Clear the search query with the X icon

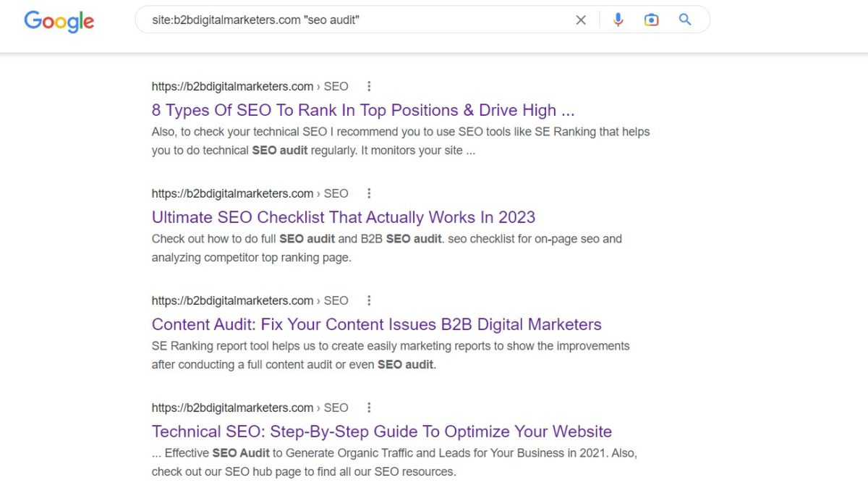tap(581, 20)
